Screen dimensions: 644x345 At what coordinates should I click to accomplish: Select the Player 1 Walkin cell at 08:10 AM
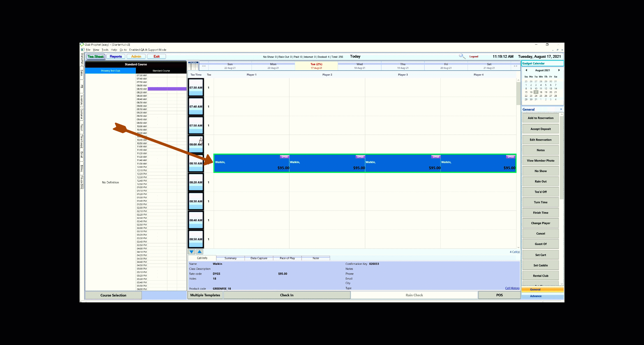(251, 163)
